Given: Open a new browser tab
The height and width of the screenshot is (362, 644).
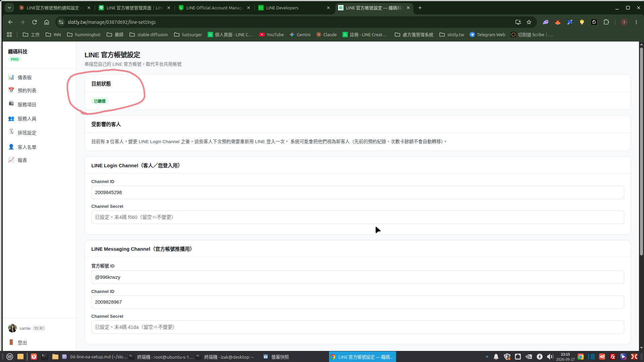Looking at the screenshot, I should click(420, 8).
